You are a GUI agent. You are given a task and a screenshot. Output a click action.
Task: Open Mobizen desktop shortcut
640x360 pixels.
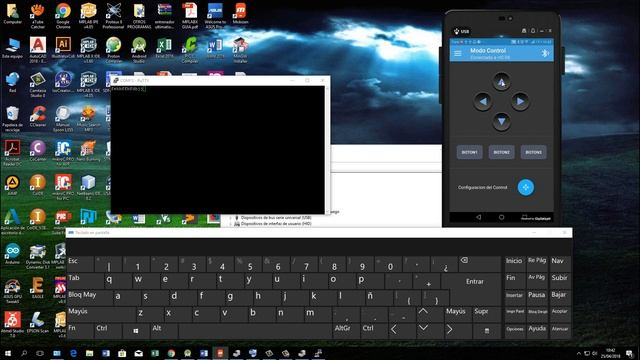[240, 13]
